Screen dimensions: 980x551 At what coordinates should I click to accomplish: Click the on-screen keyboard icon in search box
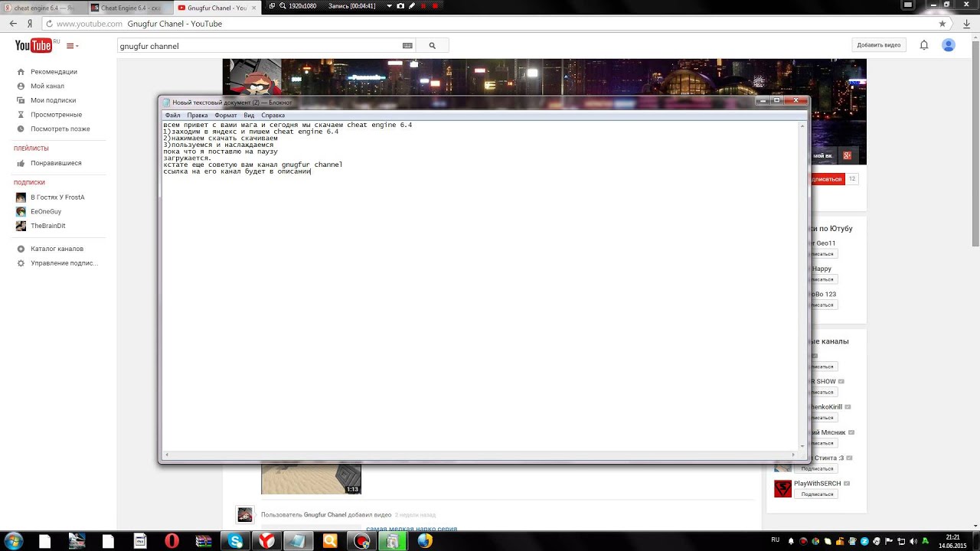[407, 46]
